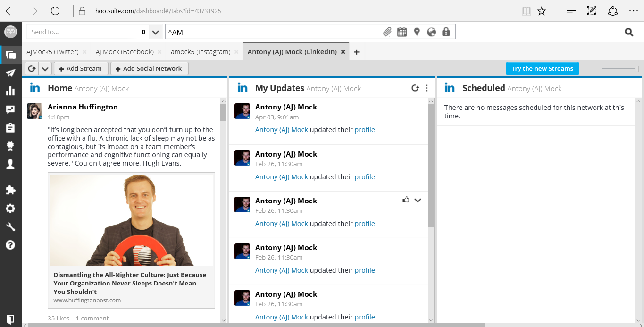This screenshot has height=327, width=644.
Task: Open the refresh interval dropdown arrow
Action: tap(45, 69)
